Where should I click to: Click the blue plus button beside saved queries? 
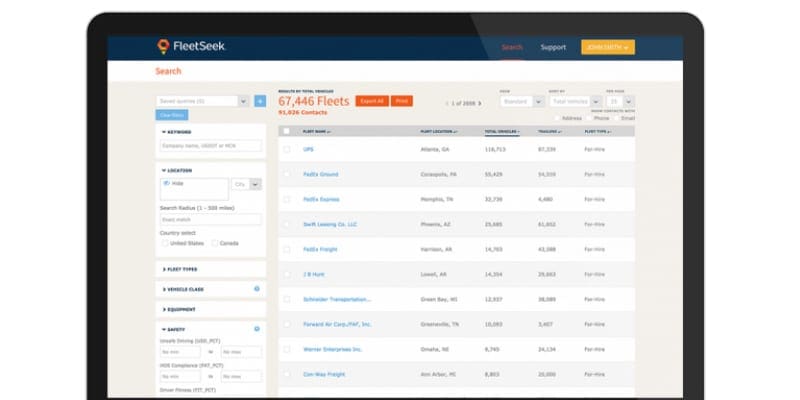(260, 101)
